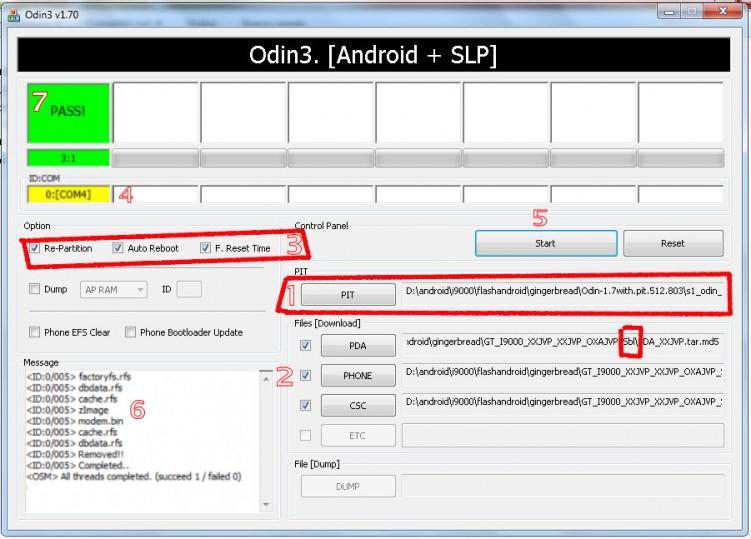Click the Dump ID input field
The height and width of the screenshot is (539, 751).
click(189, 289)
